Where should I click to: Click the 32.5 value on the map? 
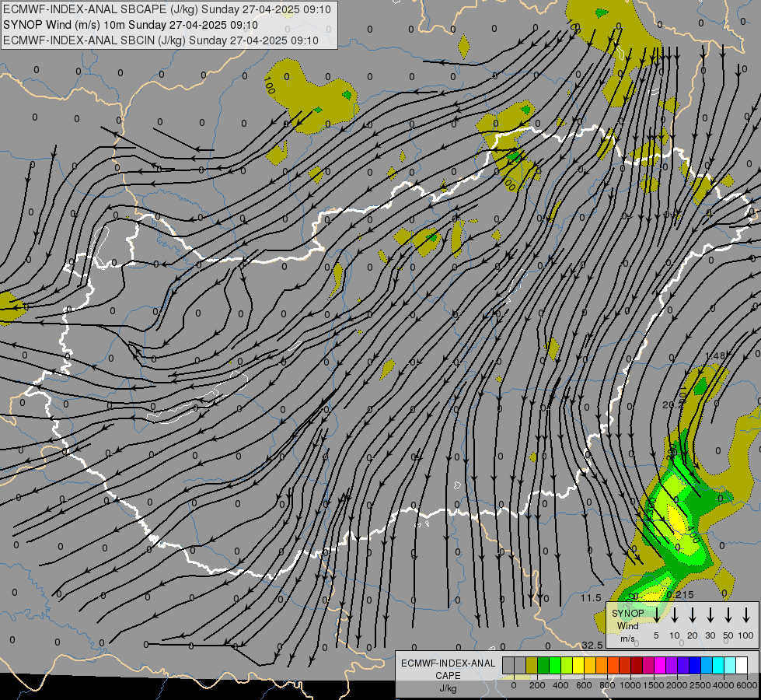click(592, 645)
